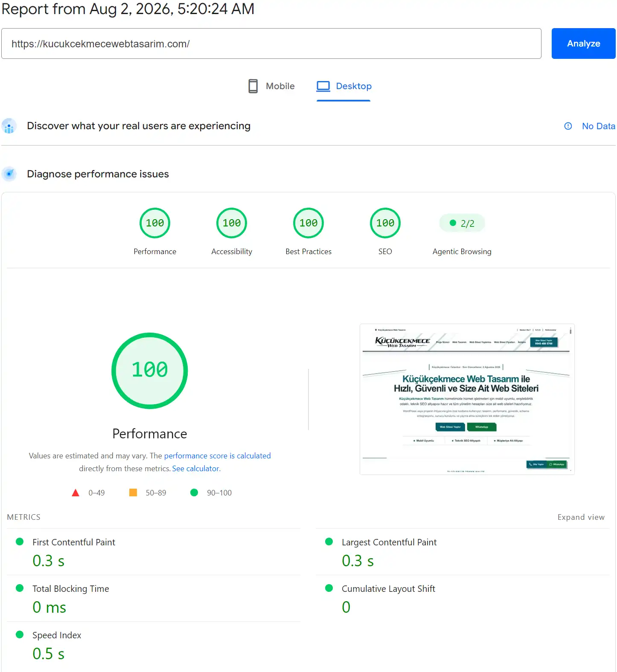The width and height of the screenshot is (617, 672).
Task: Click the Analyze button
Action: point(583,43)
